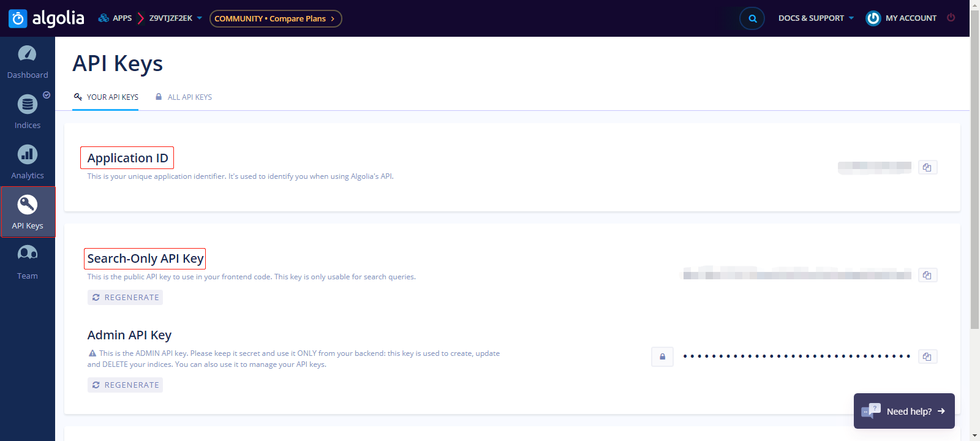
Task: Copy the Admin API Key
Action: coord(927,356)
